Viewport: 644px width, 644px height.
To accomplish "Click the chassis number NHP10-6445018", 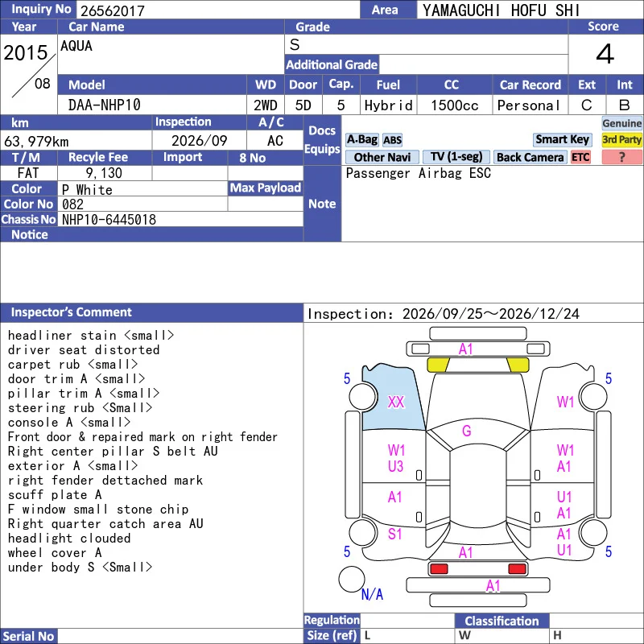I will click(x=109, y=220).
